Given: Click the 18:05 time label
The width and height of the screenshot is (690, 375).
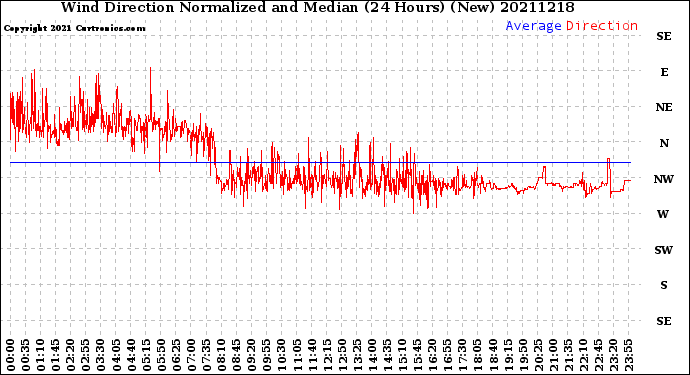Looking at the screenshot, I should pos(478,355).
